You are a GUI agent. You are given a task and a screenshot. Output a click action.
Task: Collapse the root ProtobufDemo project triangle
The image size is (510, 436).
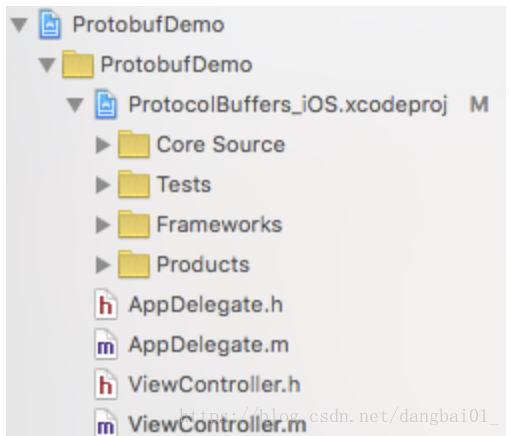[x=19, y=25]
